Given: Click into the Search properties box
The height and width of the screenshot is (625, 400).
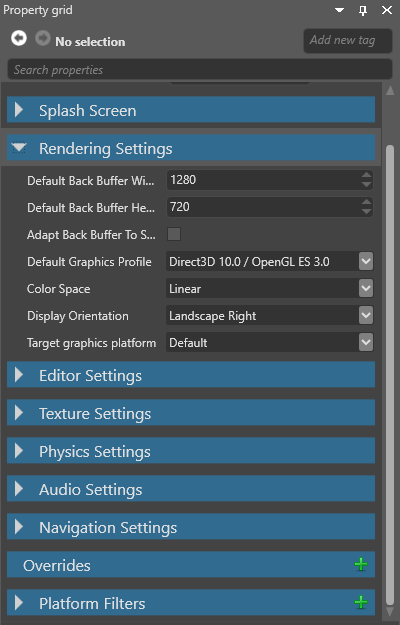Looking at the screenshot, I should 200,70.
